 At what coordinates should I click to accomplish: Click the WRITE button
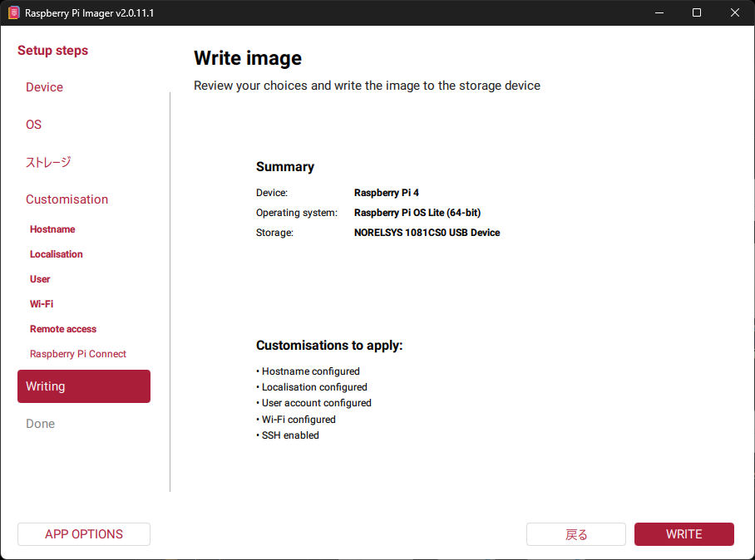683,534
